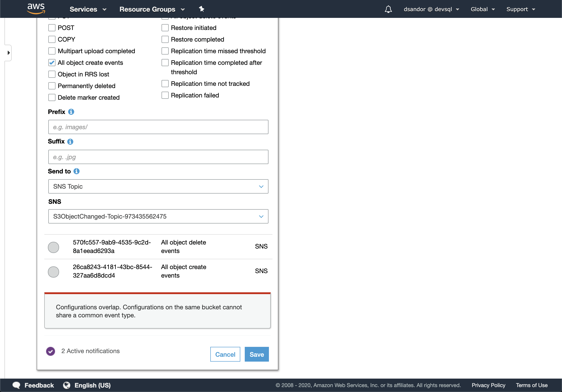Click the pushpin shortcut icon

[201, 9]
